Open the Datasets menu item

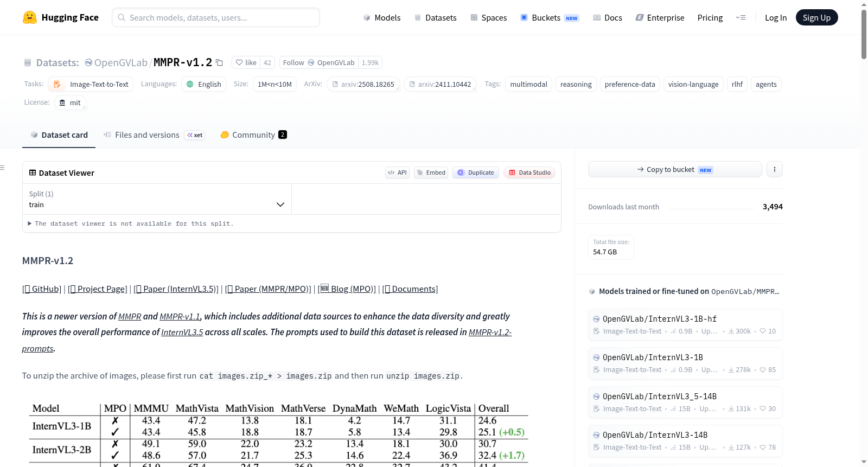435,17
